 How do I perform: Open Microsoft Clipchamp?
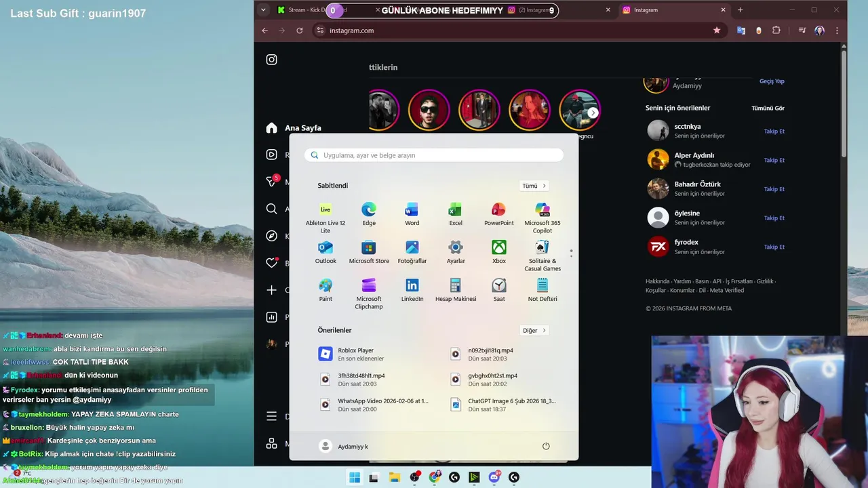[369, 293]
